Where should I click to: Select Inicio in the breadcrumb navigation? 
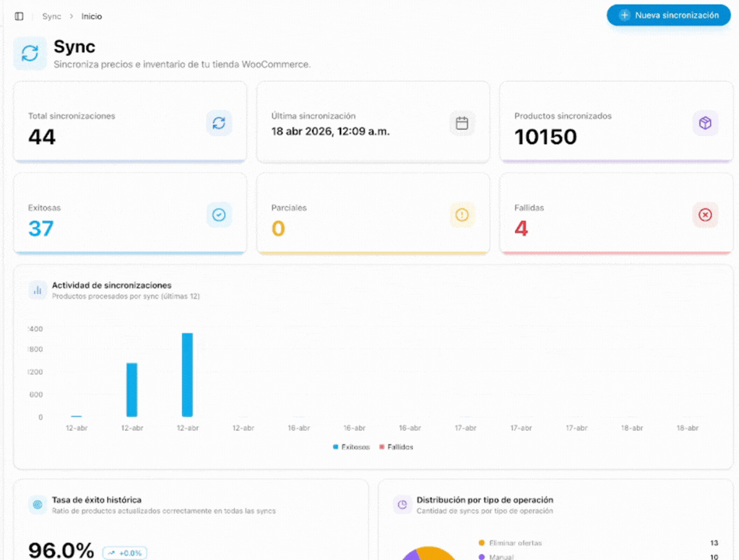tap(91, 16)
